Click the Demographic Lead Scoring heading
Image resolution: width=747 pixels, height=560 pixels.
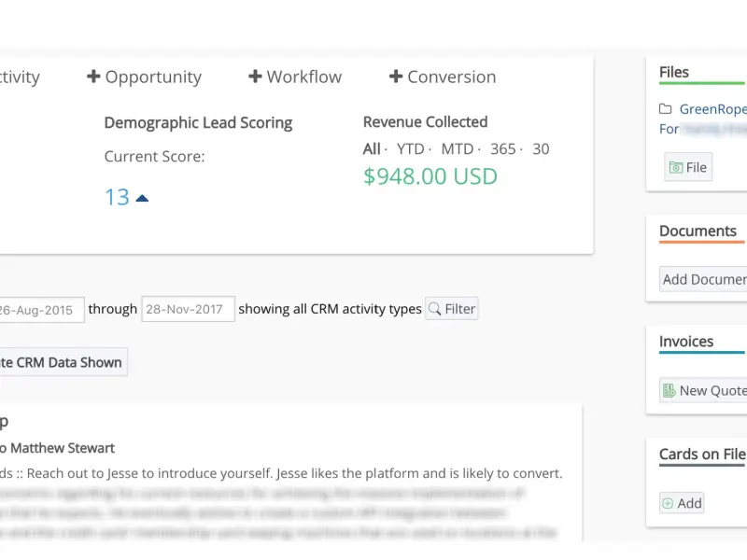[198, 123]
